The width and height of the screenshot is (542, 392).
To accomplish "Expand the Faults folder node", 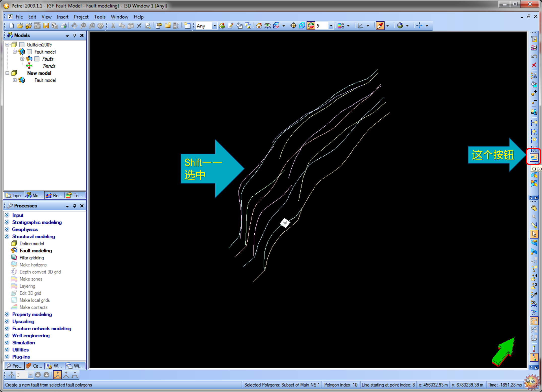I will point(22,59).
